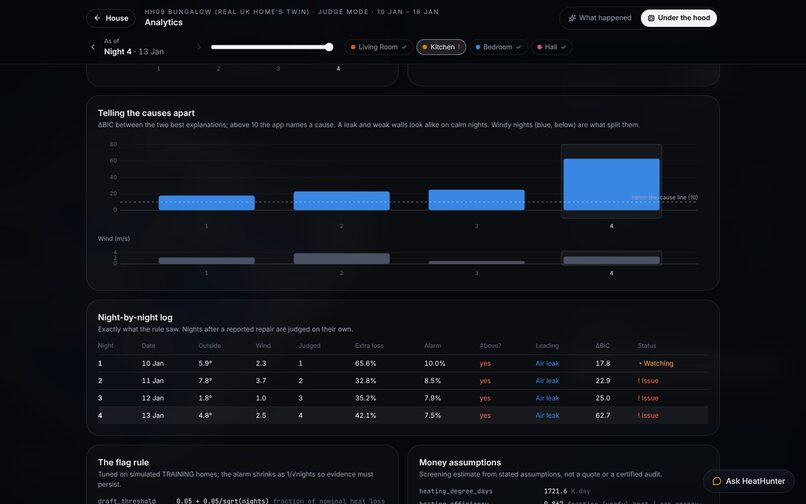Click the 35.2% extra loss value
Image resolution: width=806 pixels, height=504 pixels.
pyautogui.click(x=365, y=398)
